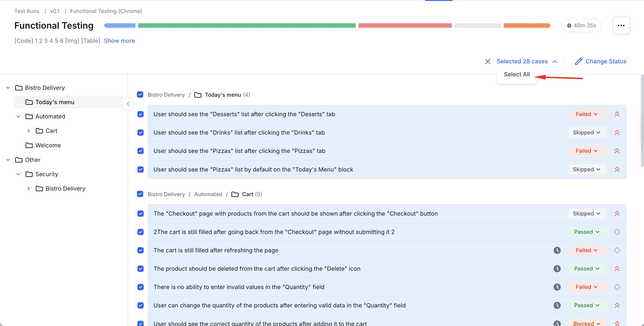Uncheck the Today's menu group checkbox
The width and height of the screenshot is (644, 326).
click(x=140, y=94)
